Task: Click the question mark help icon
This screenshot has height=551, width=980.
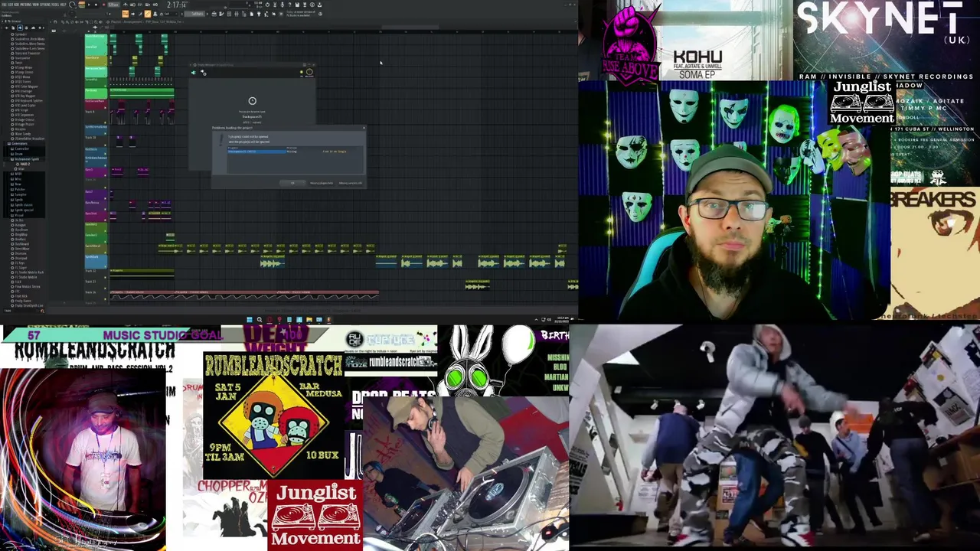Action: [x=289, y=5]
